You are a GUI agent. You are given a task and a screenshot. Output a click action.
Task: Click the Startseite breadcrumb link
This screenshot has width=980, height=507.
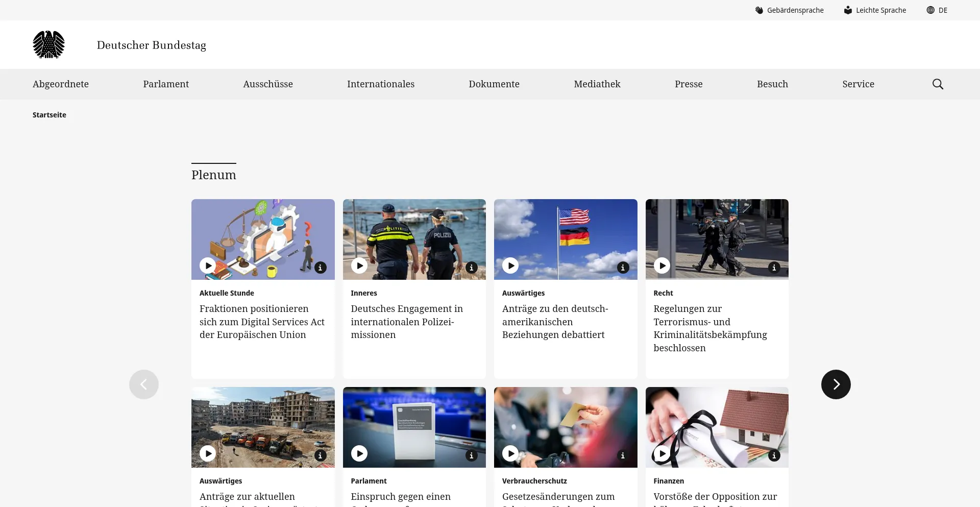click(50, 115)
